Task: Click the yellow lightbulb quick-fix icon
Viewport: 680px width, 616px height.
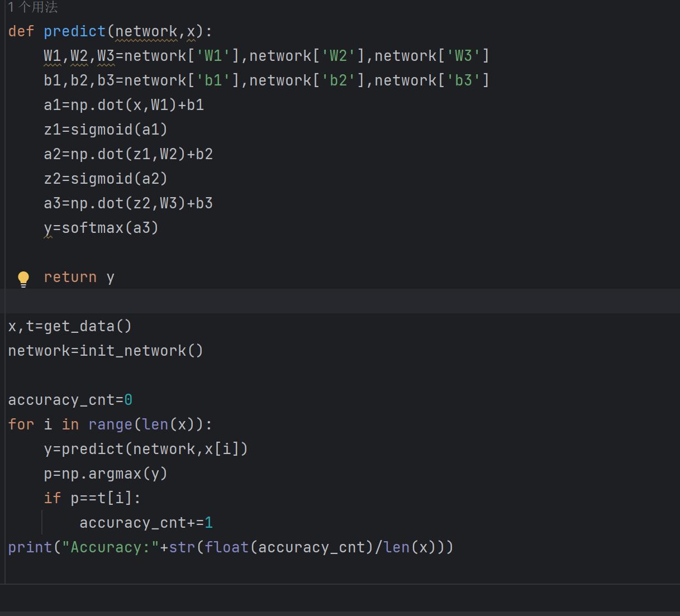Action: [x=23, y=278]
